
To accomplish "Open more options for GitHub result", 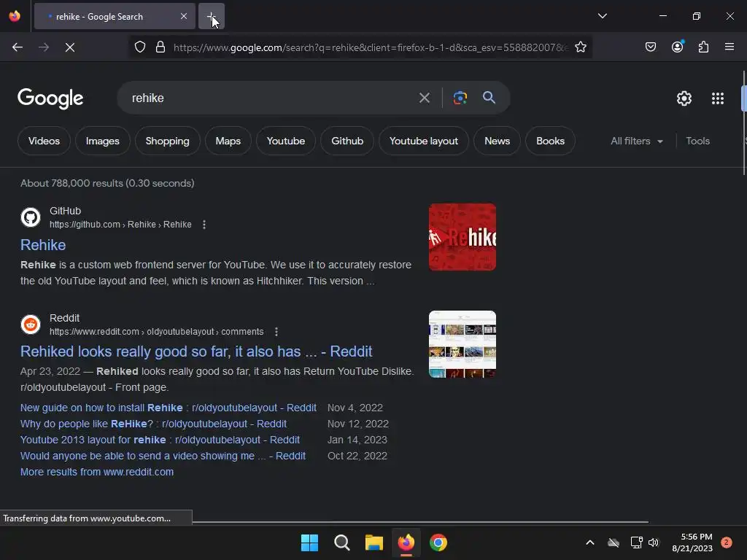I will click(x=204, y=225).
